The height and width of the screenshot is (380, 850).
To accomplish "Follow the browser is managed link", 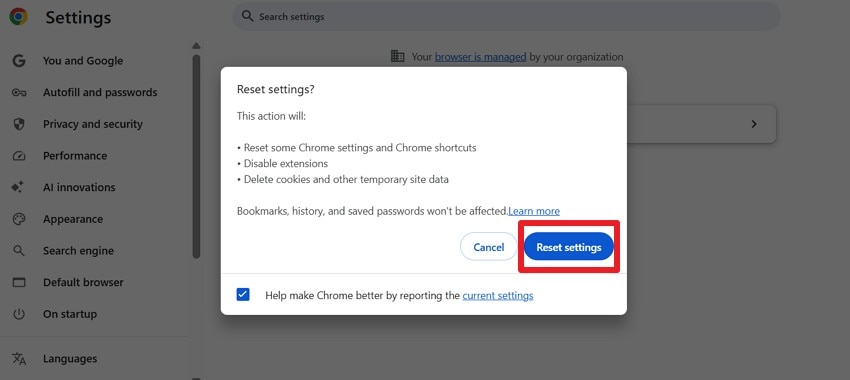I will (480, 57).
